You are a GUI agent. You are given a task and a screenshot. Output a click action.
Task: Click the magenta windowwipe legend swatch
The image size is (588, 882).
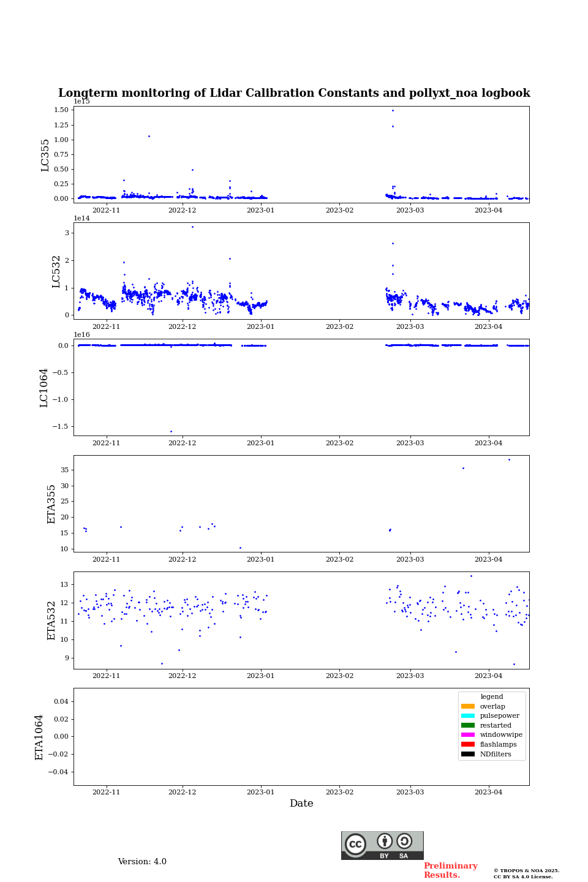468,735
